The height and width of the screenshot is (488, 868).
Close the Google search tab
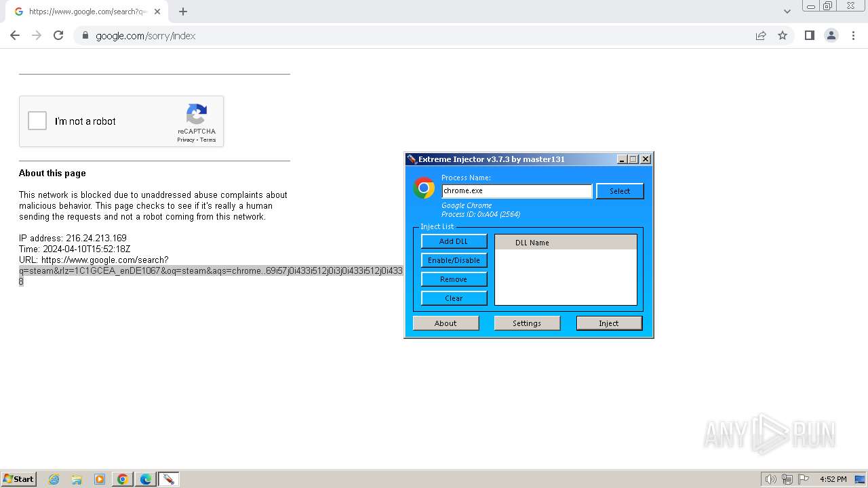tap(157, 12)
